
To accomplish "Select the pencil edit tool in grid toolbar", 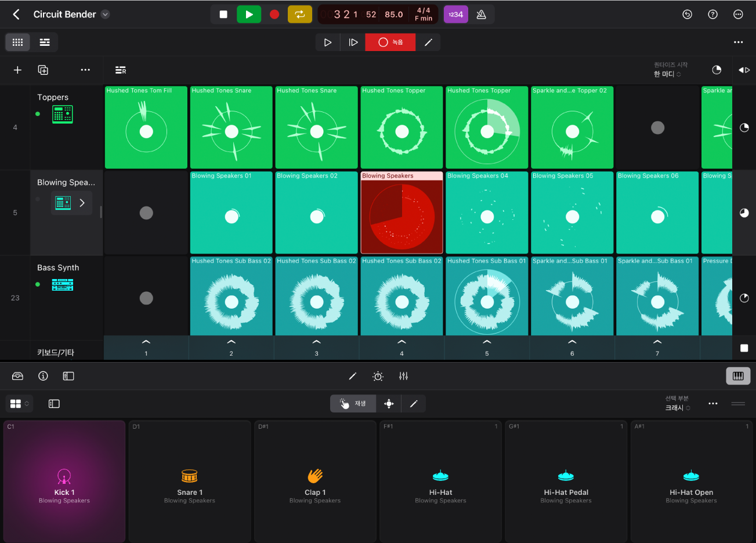I will point(428,42).
